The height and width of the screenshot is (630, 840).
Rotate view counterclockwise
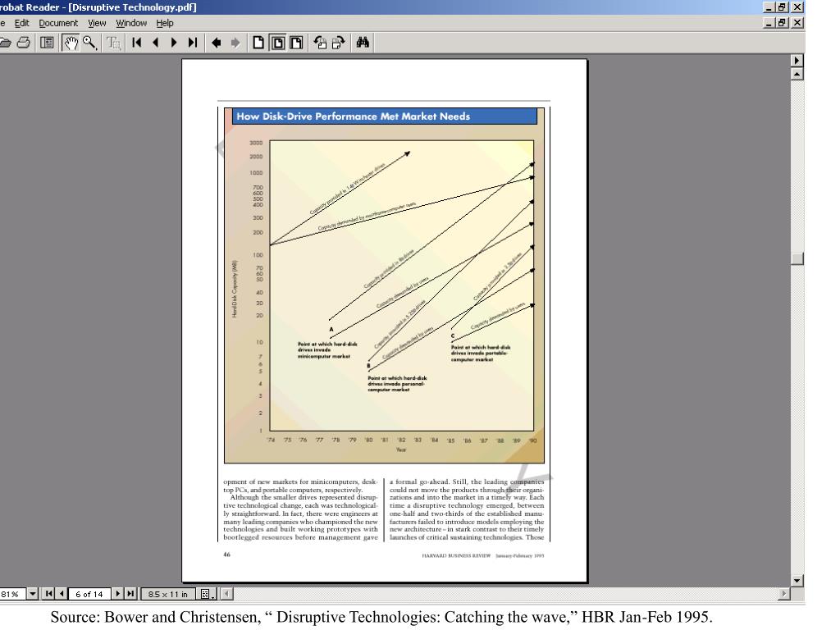pyautogui.click(x=320, y=43)
